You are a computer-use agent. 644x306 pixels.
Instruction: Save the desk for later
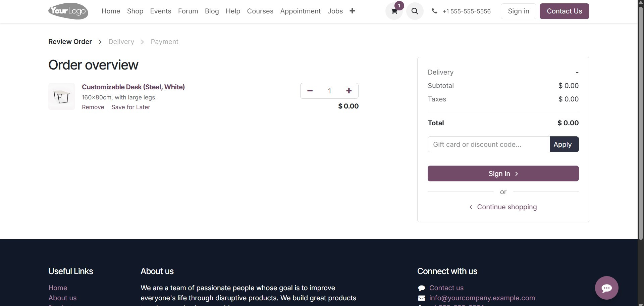pos(131,107)
